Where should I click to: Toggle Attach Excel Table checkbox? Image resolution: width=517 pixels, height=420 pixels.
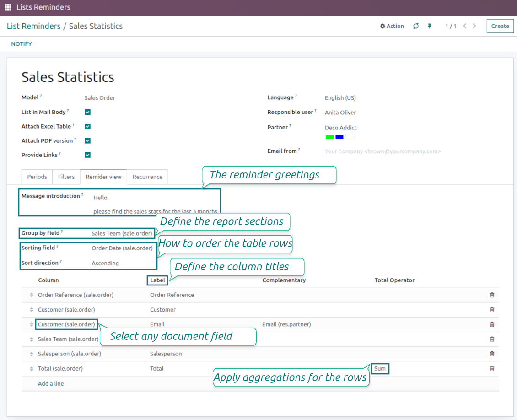(x=87, y=126)
